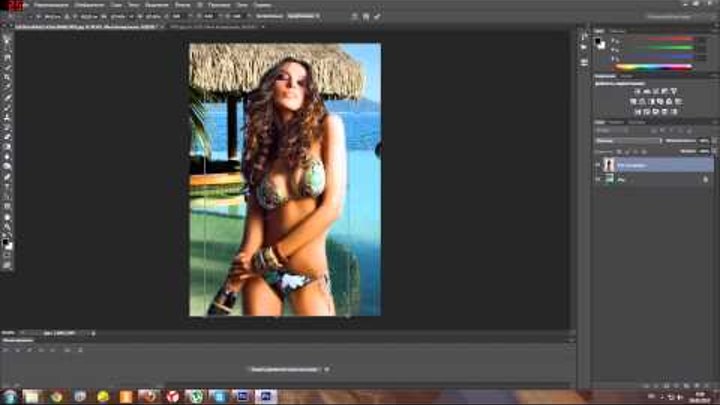This screenshot has height=405, width=720.
Task: Select the highlighted top layer thumbnail
Action: (608, 164)
